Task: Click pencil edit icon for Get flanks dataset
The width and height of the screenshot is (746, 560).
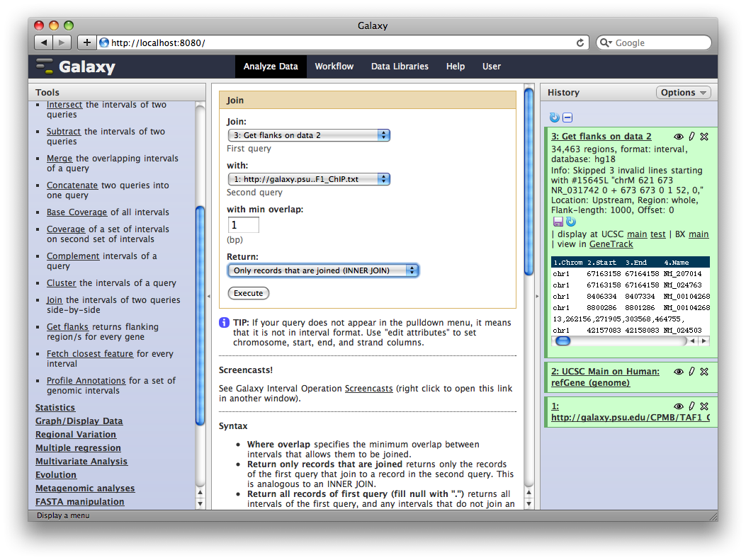Action: point(691,137)
